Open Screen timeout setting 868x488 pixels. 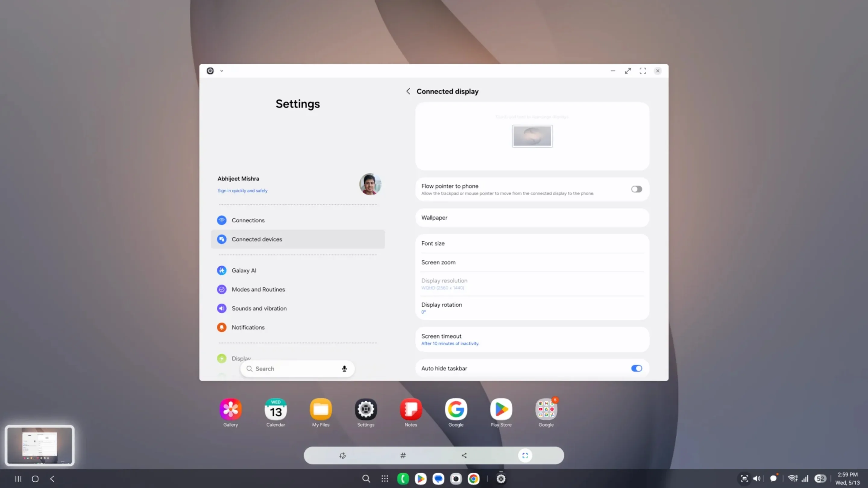[x=532, y=339]
